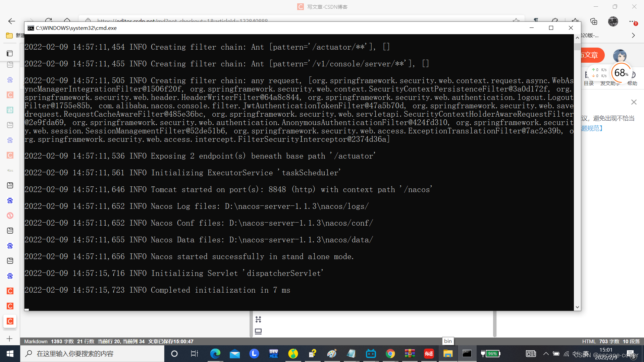This screenshot has height=362, width=644.
Task: Open Microsoft Edge from the taskbar
Action: 215,353
